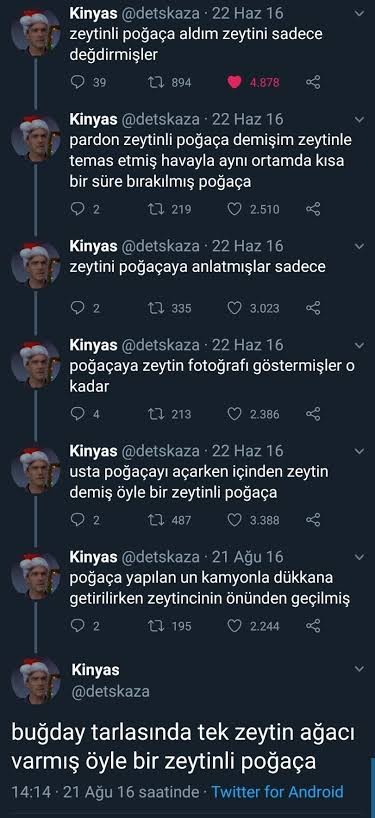Like the tweet with 3.023 likes
Screen dimensions: 375x818
pyautogui.click(x=235, y=308)
